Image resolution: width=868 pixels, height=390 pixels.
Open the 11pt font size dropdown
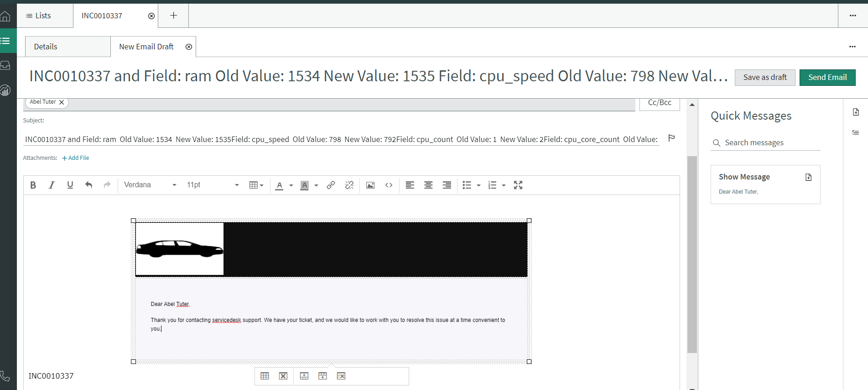tap(213, 185)
